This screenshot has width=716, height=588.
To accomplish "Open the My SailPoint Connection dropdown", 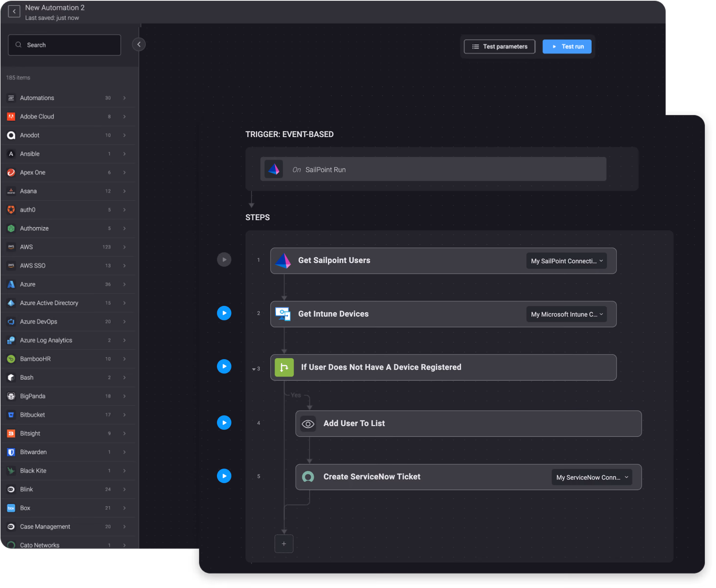I will pos(567,261).
